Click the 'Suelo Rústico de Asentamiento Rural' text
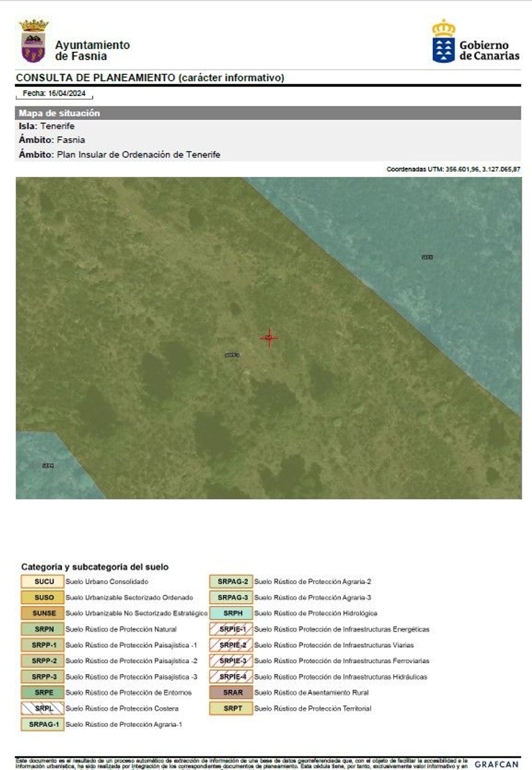Screen dimensions: 532x770 click(x=311, y=693)
